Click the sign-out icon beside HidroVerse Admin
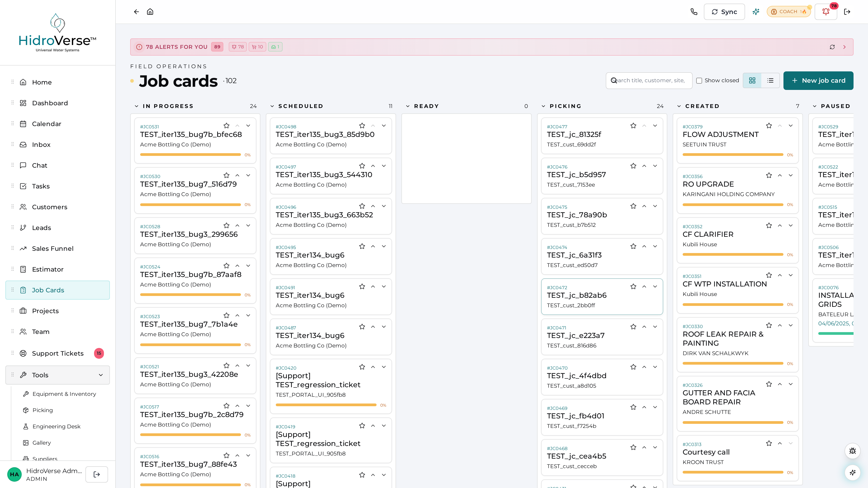This screenshot has width=868, height=488. (97, 474)
